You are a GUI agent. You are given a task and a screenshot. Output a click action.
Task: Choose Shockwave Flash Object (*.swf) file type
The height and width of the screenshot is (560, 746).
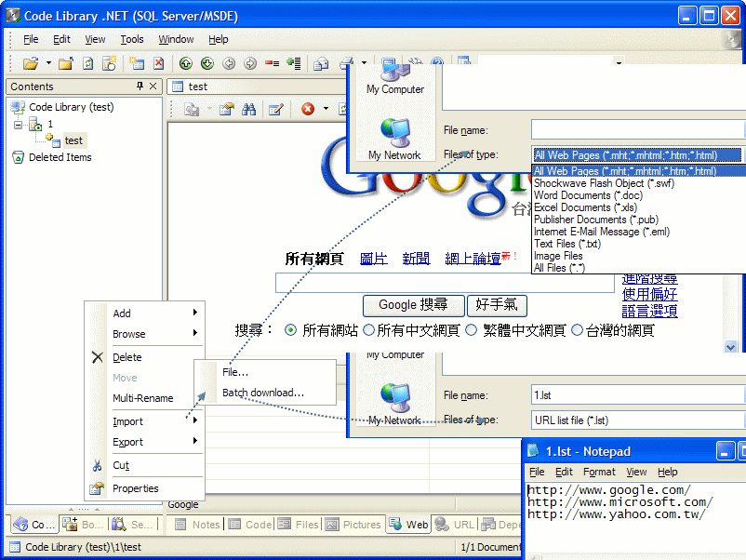(x=604, y=183)
